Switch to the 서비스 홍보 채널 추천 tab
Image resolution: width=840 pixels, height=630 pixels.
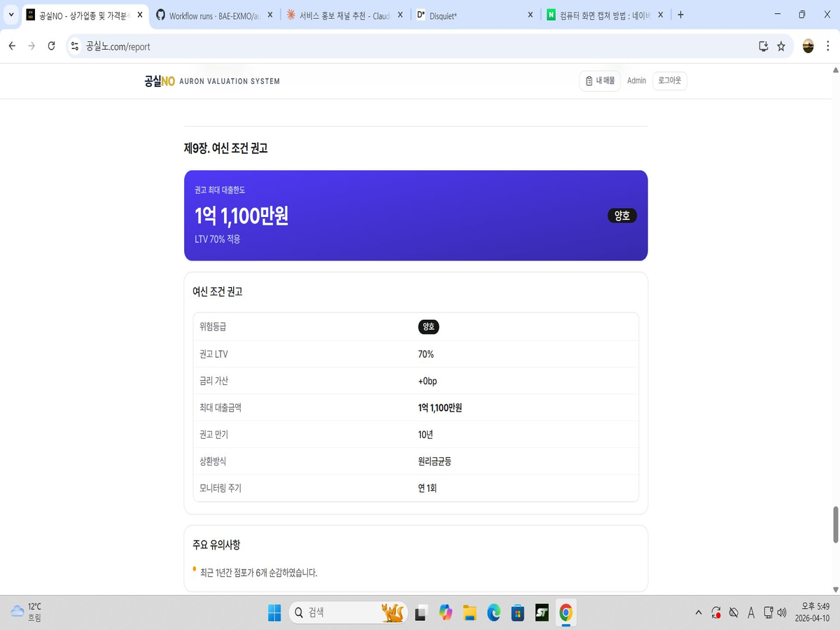[344, 15]
